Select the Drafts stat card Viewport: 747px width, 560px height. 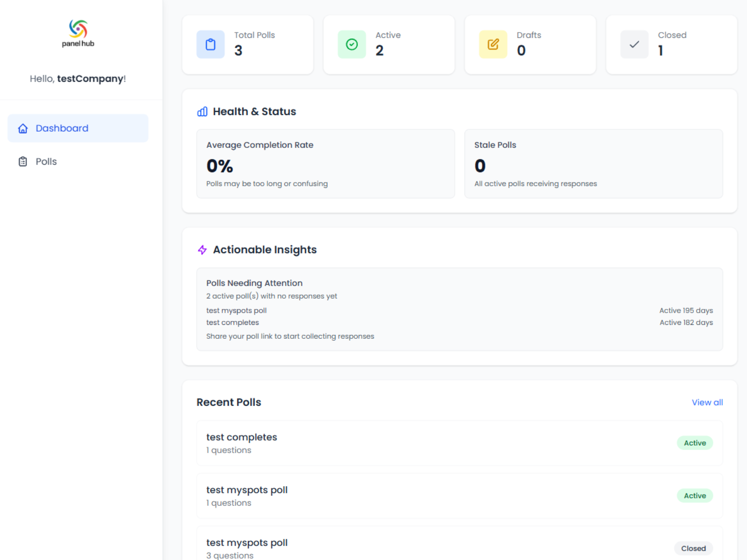point(530,44)
